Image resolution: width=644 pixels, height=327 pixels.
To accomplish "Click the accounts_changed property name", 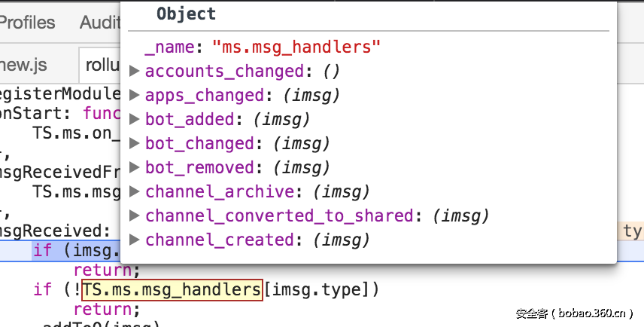I will [223, 72].
